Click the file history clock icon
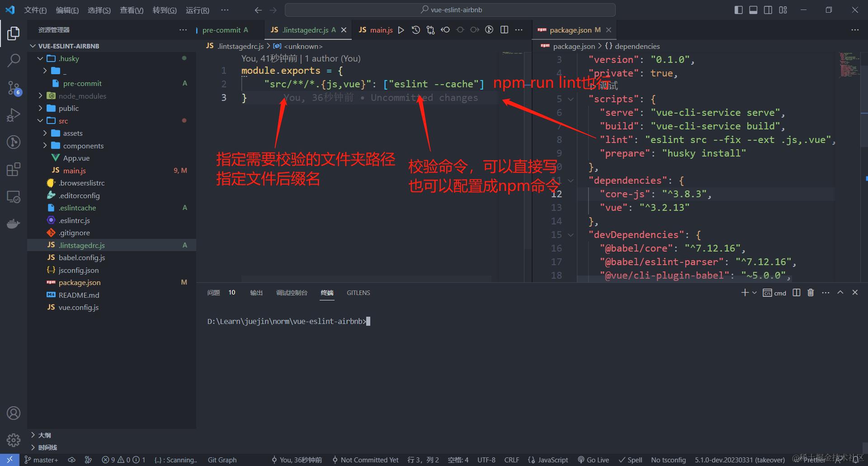The image size is (868, 466). tap(416, 30)
